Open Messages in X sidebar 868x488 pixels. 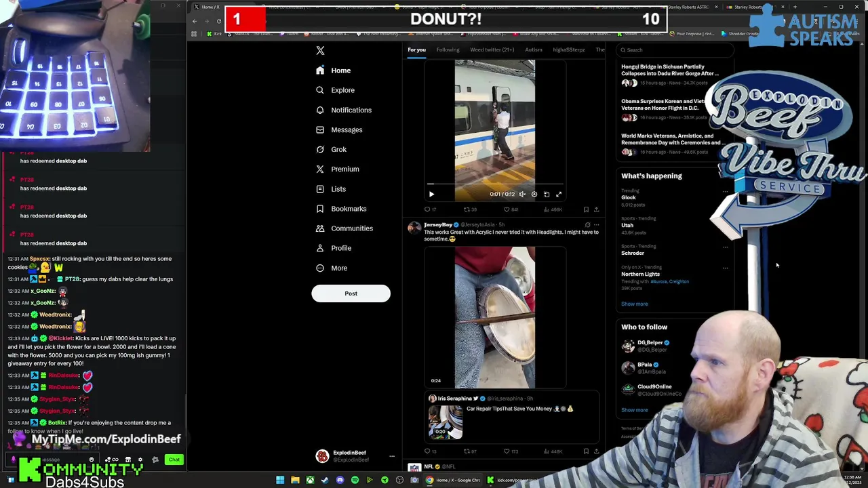click(339, 129)
